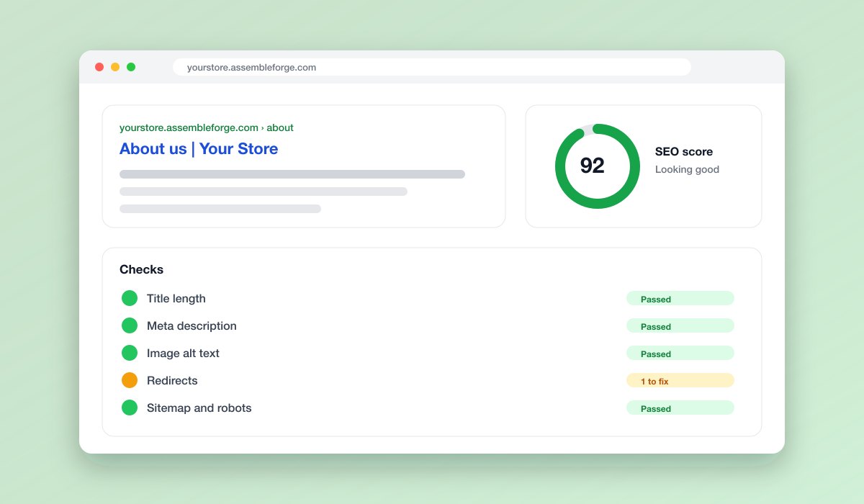Click the Passed badge for Image alt text
This screenshot has height=504, width=864.
(680, 353)
